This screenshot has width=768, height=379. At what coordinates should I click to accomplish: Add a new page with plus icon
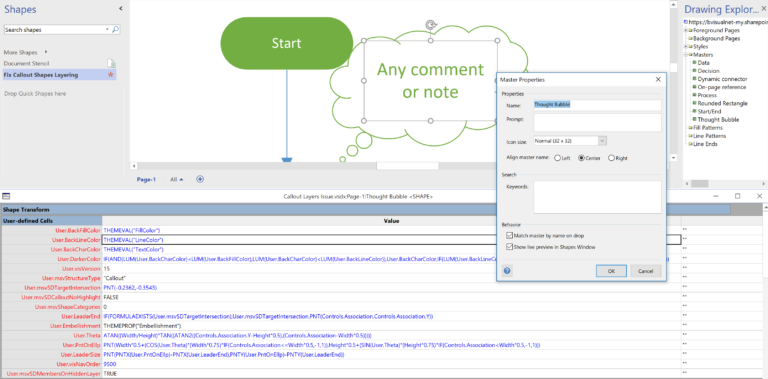point(200,179)
